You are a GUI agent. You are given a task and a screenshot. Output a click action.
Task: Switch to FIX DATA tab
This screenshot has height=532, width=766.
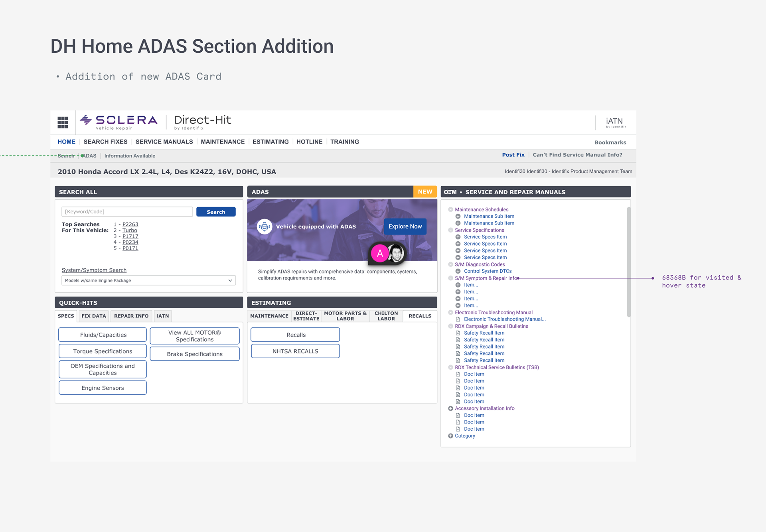94,316
